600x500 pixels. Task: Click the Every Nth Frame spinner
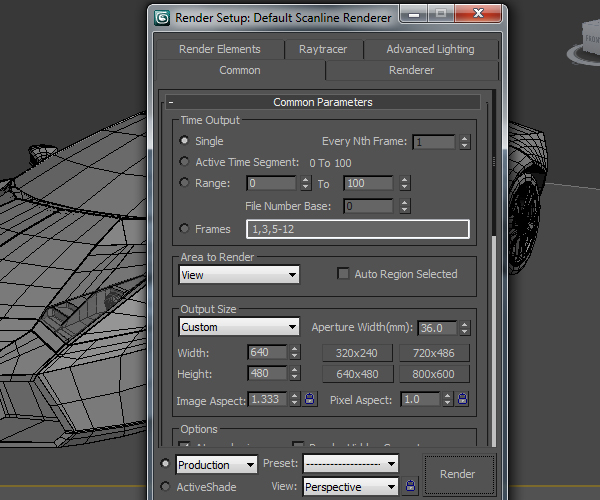(465, 142)
